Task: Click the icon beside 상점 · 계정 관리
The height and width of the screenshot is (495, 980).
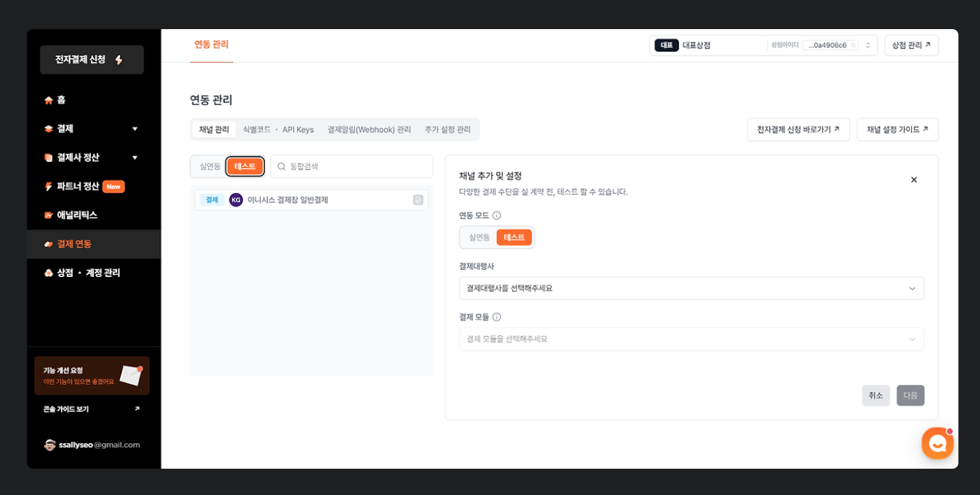Action: pos(48,273)
